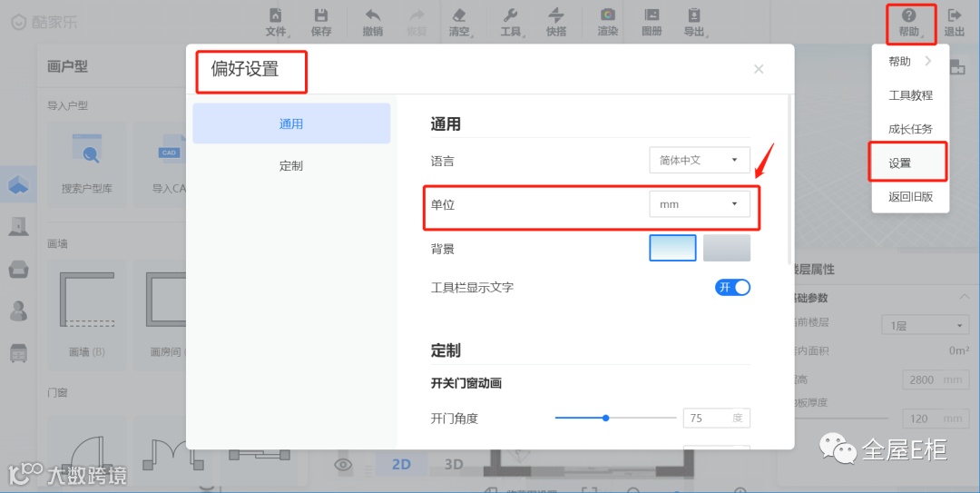Collapse the 基础参数 section chevron

point(964,297)
